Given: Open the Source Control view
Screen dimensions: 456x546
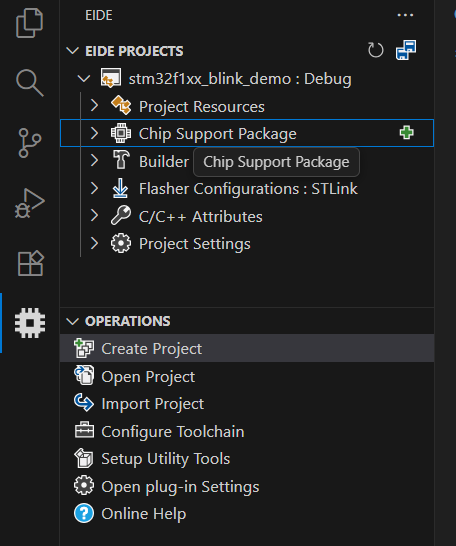Looking at the screenshot, I should click(30, 143).
